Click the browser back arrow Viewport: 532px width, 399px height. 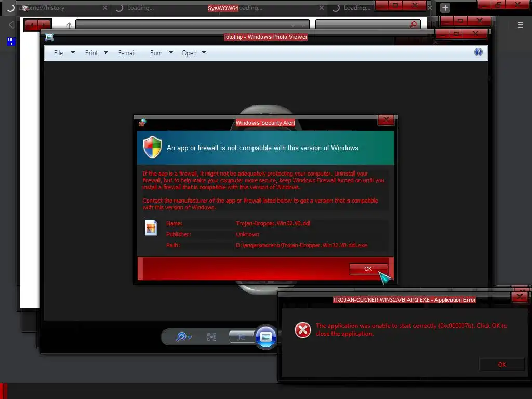pyautogui.click(x=11, y=25)
